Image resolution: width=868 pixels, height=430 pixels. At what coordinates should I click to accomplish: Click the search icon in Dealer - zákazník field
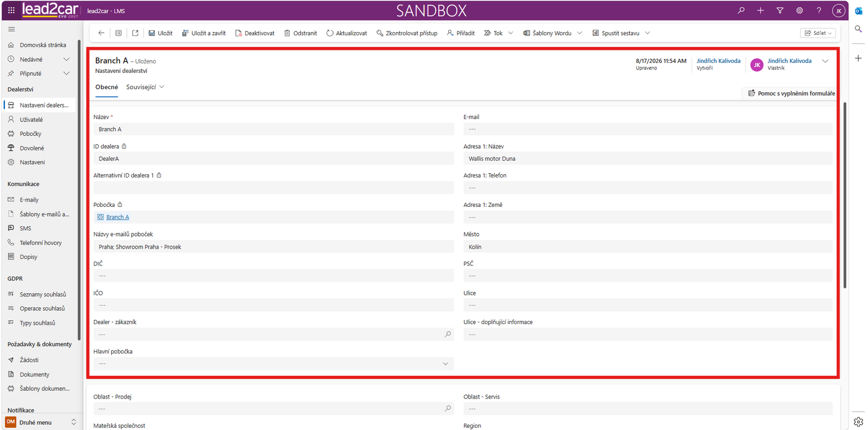tap(448, 334)
